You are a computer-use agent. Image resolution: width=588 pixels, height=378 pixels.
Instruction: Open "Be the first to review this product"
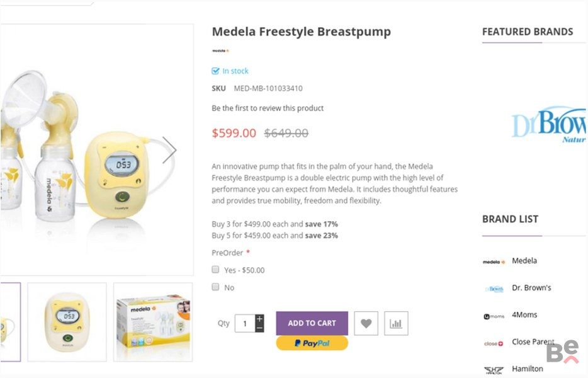point(268,108)
